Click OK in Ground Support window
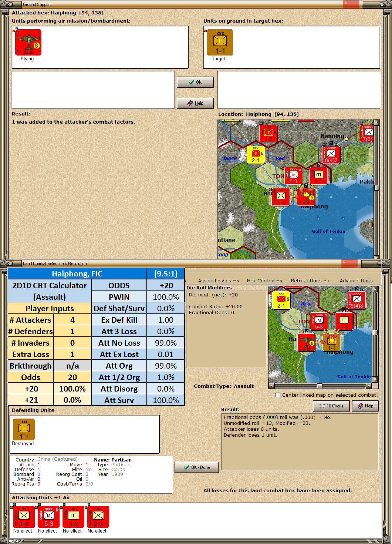The image size is (392, 544). coord(195,82)
